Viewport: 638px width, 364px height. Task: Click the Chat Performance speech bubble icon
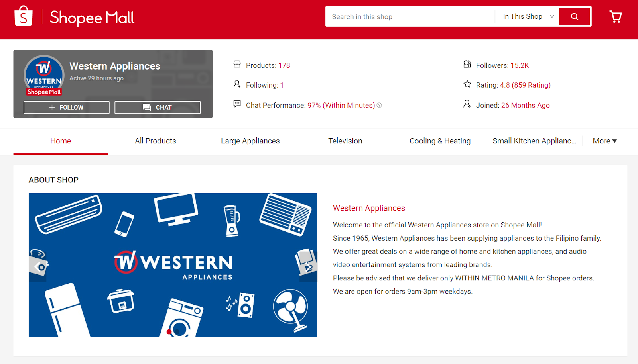pyautogui.click(x=237, y=104)
